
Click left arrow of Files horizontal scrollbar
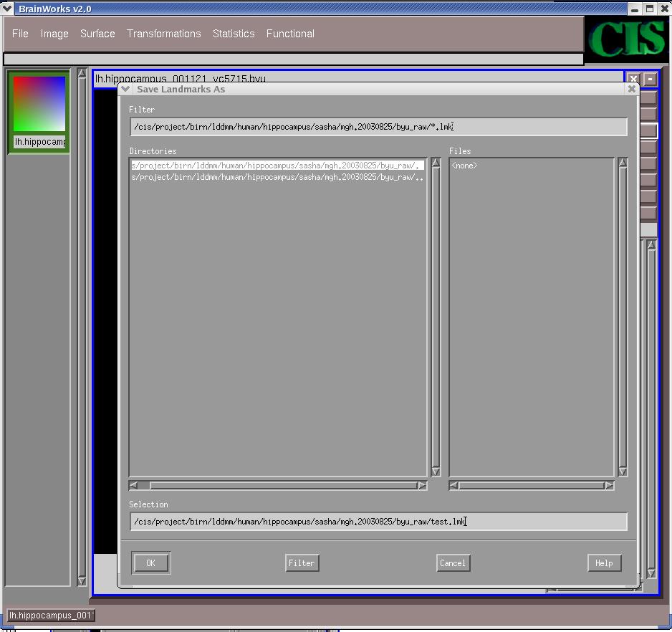click(x=454, y=485)
